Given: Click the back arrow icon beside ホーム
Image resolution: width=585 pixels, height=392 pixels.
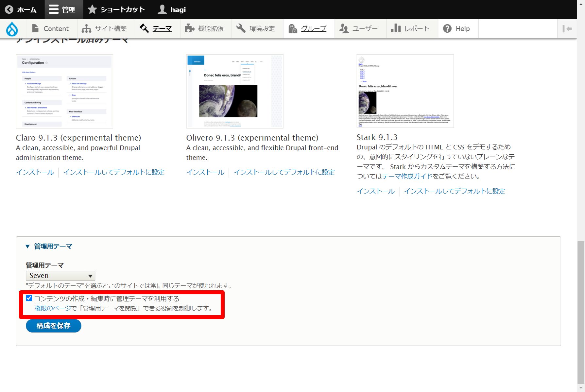Looking at the screenshot, I should [9, 9].
